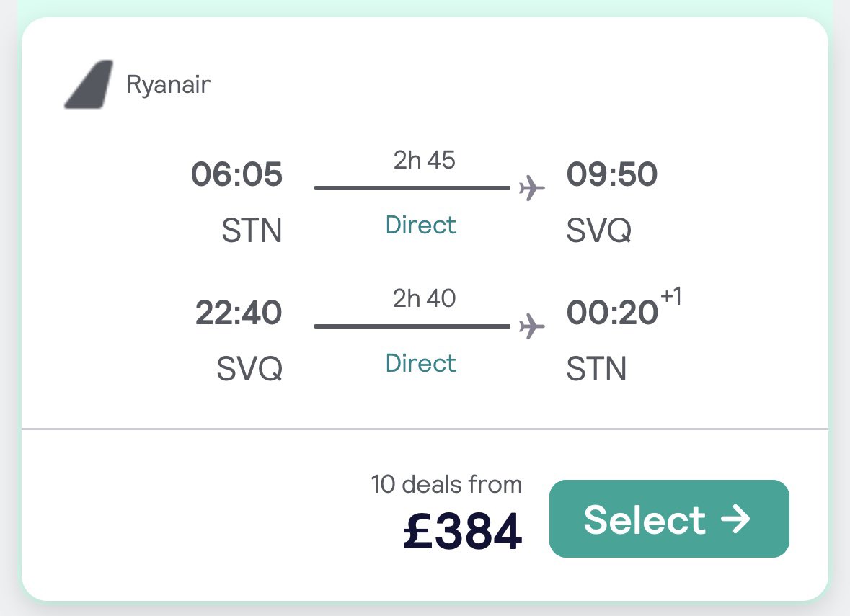Click the 09:50 outbound arrival time
850x616 pixels.
click(x=612, y=175)
